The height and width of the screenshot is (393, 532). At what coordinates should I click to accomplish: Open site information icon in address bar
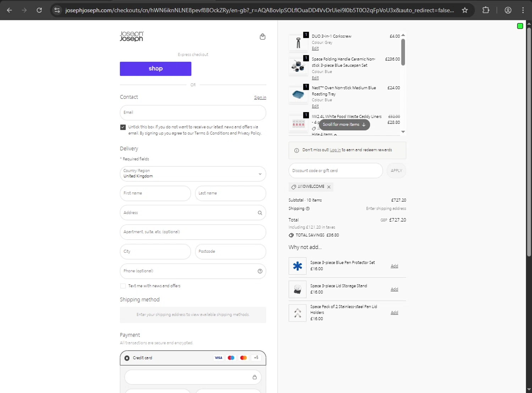pos(57,10)
